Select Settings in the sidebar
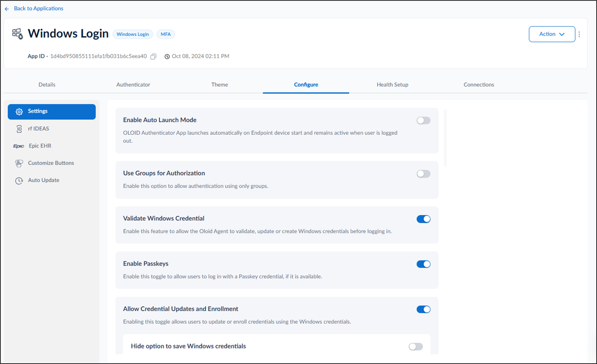This screenshot has height=364, width=597. pos(52,112)
